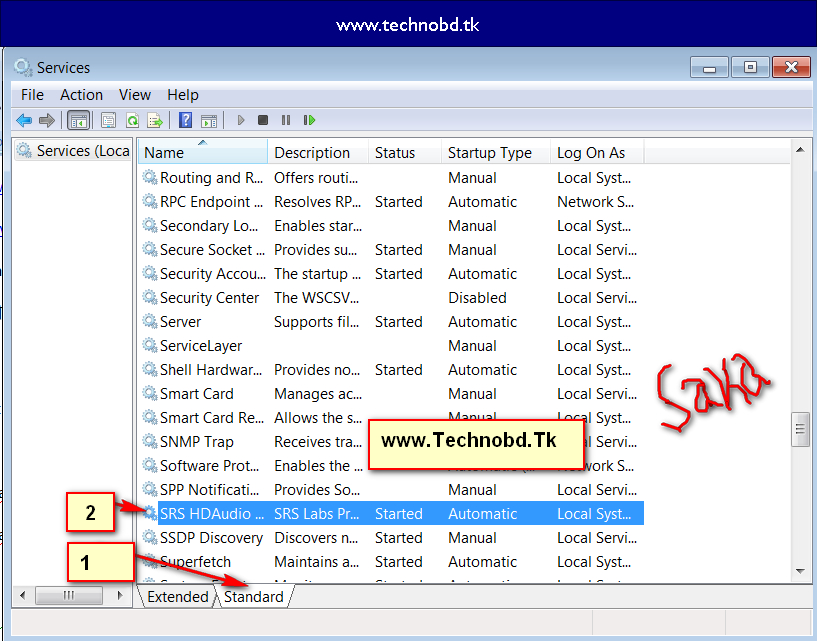Image resolution: width=817 pixels, height=641 pixels.
Task: Select the Services (Local) node
Action: (x=72, y=150)
